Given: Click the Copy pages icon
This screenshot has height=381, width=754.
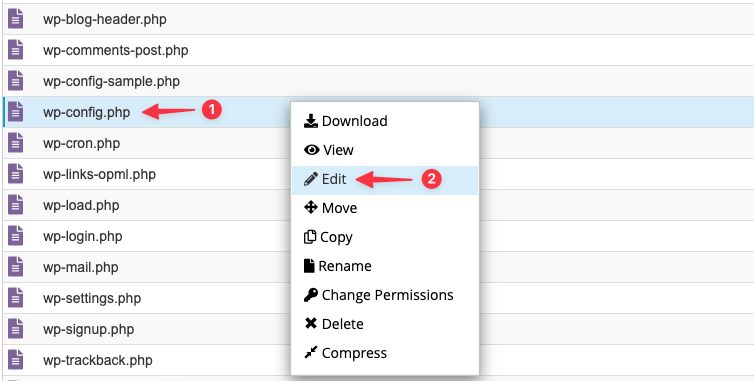Looking at the screenshot, I should click(x=310, y=237).
